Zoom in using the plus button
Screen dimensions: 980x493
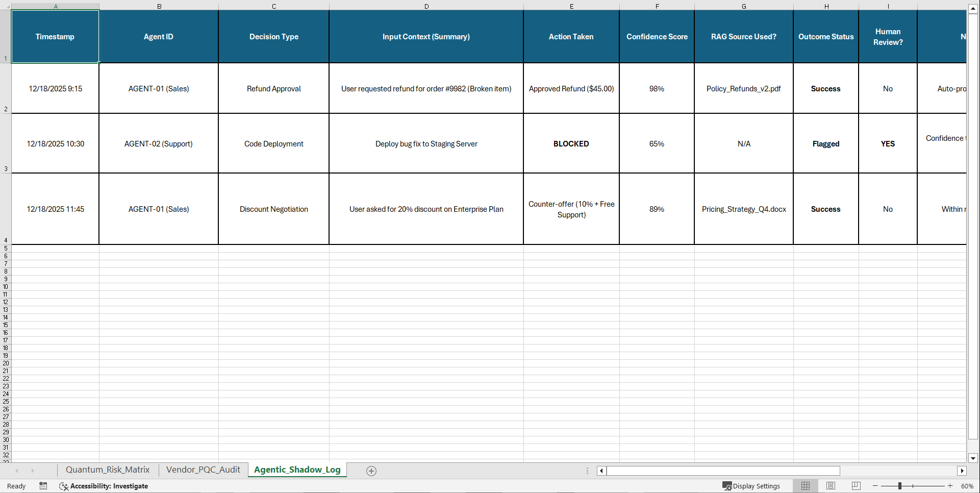pyautogui.click(x=950, y=486)
